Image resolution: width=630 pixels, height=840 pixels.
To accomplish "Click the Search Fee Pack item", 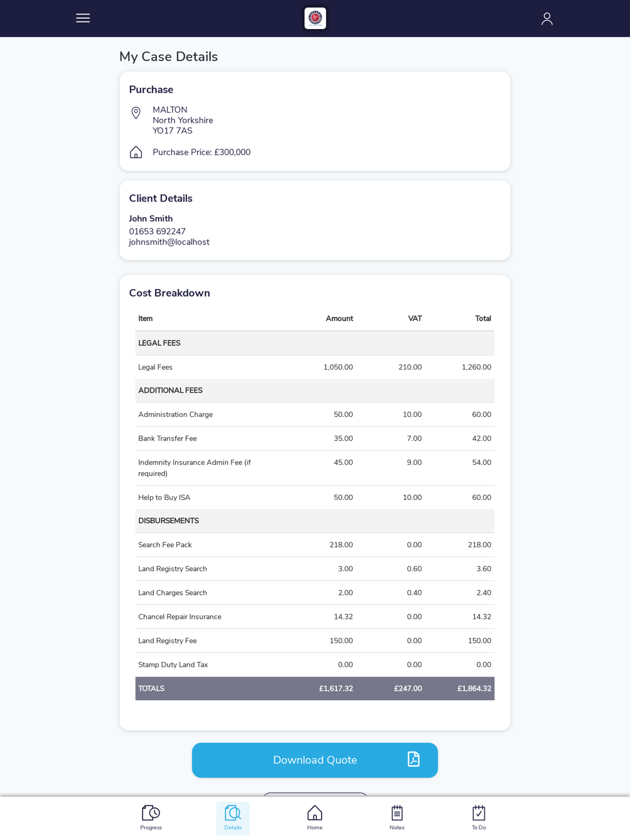I will (x=165, y=545).
